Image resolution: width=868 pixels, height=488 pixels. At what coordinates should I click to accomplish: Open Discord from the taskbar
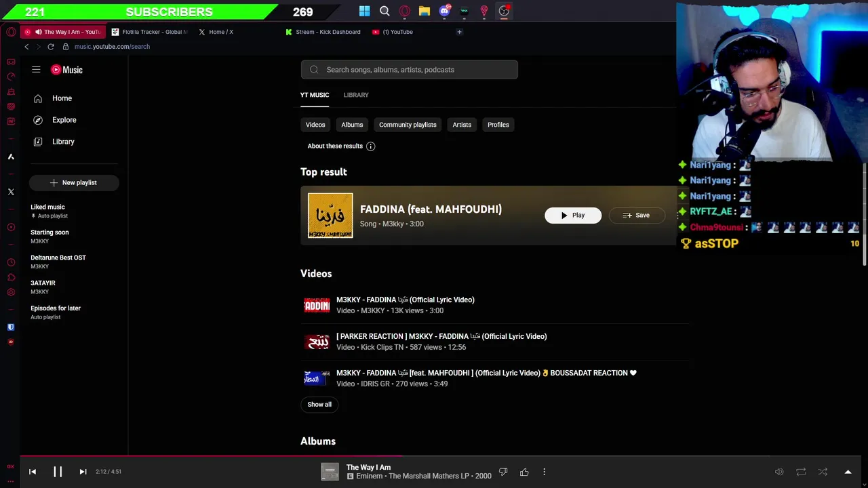click(444, 11)
